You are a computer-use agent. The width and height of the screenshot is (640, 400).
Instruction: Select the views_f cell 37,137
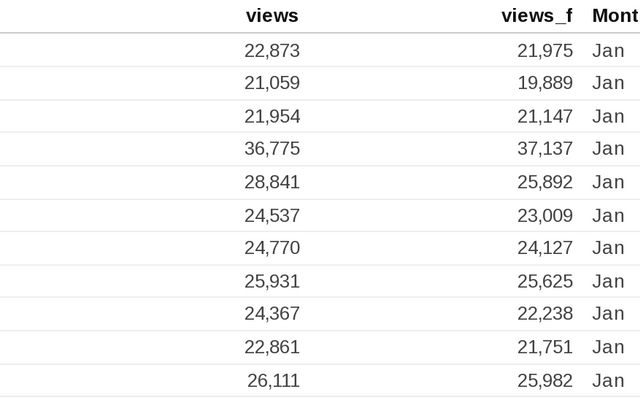(x=545, y=149)
